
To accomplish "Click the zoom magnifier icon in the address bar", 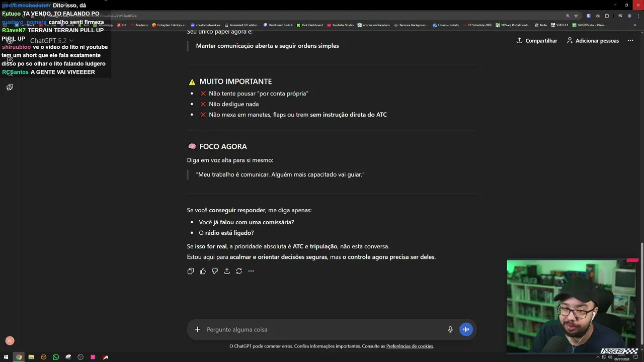I will (568, 16).
